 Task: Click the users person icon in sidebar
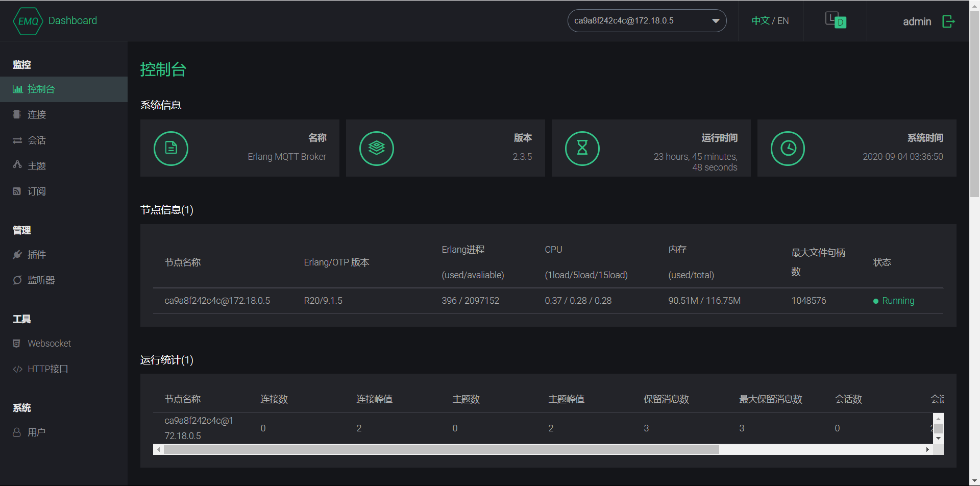click(17, 432)
